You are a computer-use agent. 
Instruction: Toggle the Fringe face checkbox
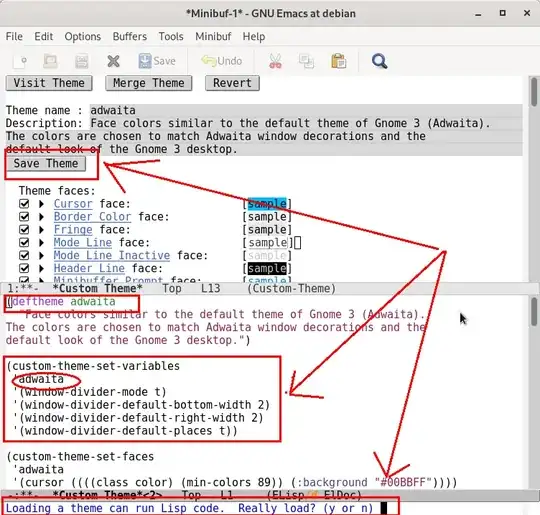[24, 229]
